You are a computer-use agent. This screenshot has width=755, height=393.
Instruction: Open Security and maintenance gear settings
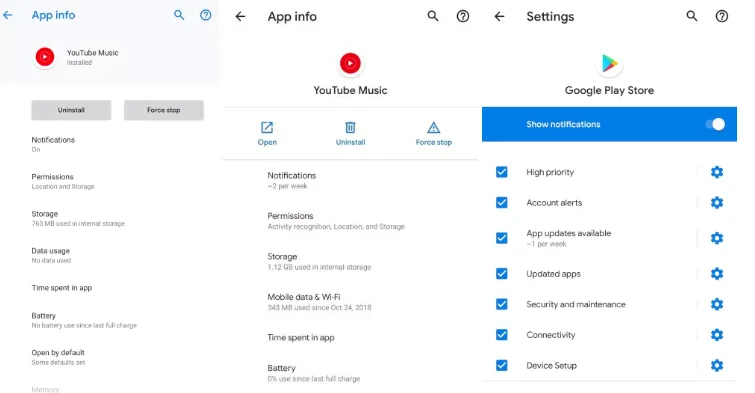(x=717, y=304)
